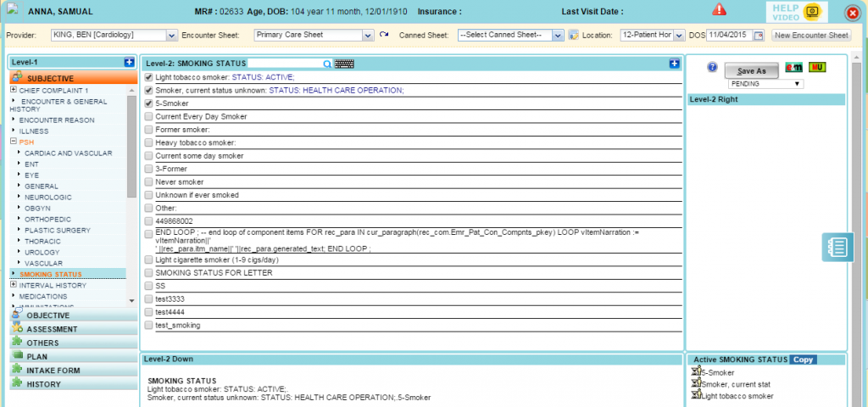Screen dimensions: 868x407
Task: Open ENCOUNTER REASON in tree
Action: point(57,120)
